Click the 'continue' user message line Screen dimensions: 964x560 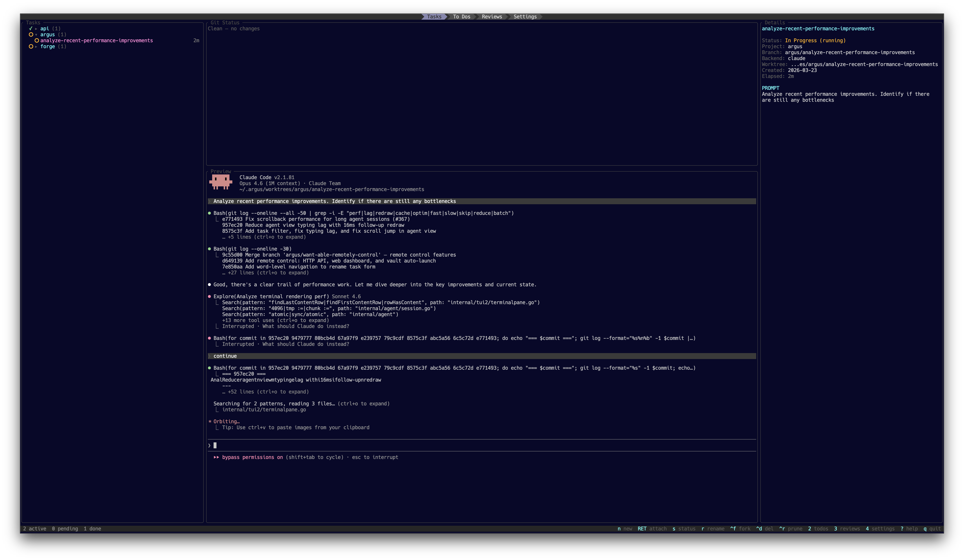(x=482, y=356)
